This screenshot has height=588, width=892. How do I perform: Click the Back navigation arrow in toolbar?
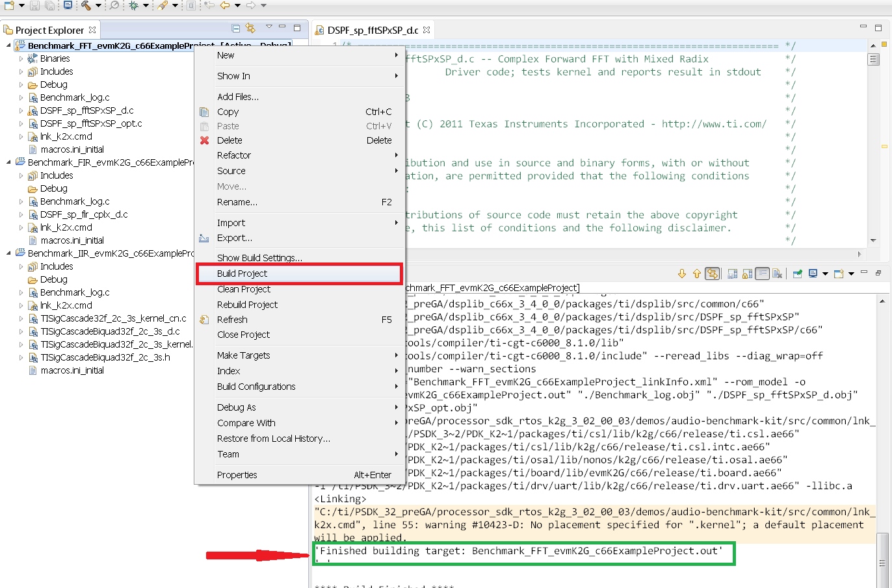coord(225,5)
